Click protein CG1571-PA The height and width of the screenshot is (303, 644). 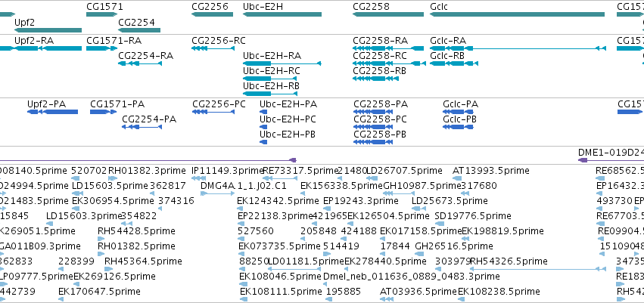point(104,112)
